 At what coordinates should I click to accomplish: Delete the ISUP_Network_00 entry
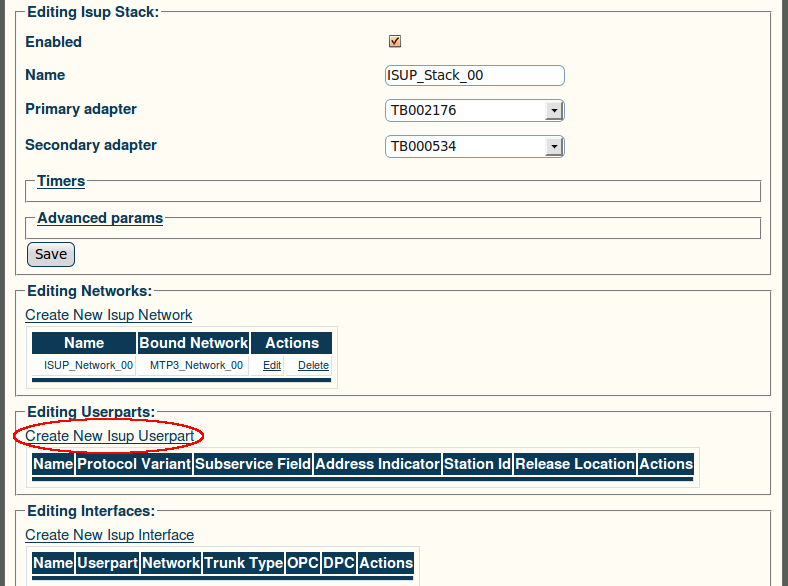[x=313, y=365]
